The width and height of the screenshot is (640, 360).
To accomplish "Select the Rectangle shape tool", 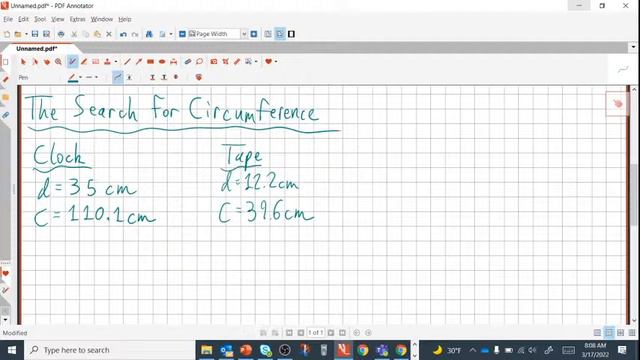I will (150, 62).
